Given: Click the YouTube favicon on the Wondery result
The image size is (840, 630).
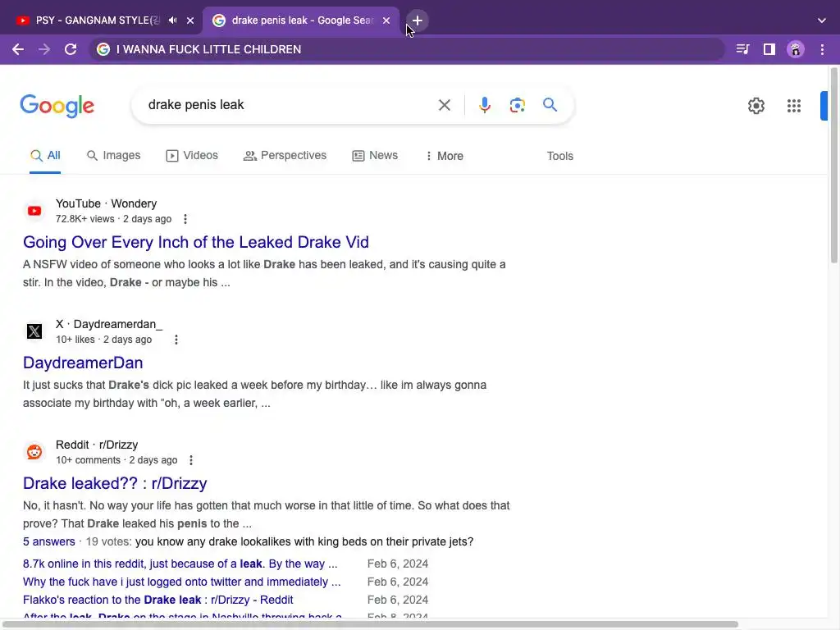Looking at the screenshot, I should tap(34, 211).
